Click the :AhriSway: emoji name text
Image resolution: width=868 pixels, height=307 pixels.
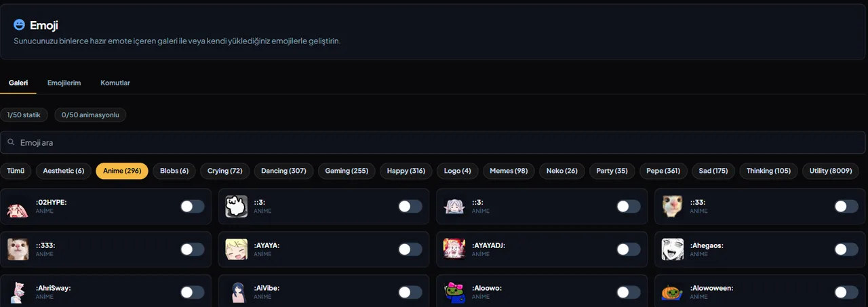coord(53,288)
